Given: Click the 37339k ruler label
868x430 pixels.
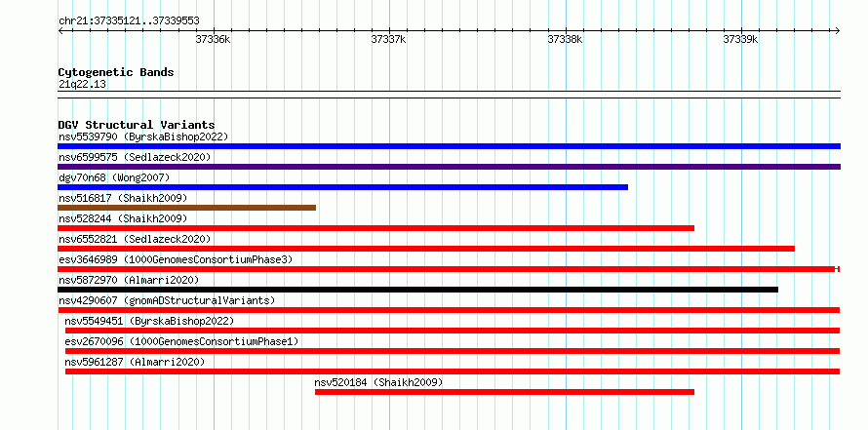Looking at the screenshot, I should 740,39.
